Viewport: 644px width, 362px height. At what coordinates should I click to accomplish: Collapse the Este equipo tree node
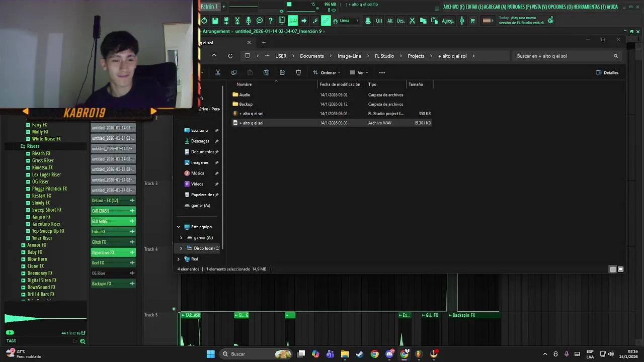(178, 227)
